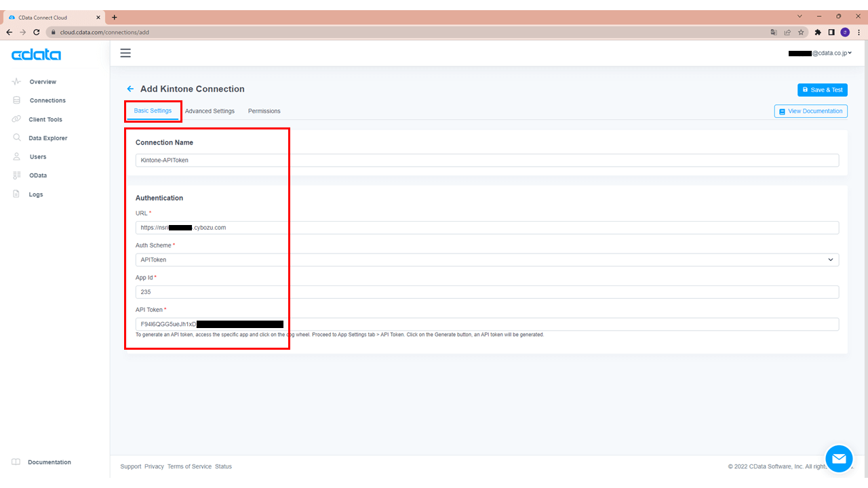Image resolution: width=868 pixels, height=488 pixels.
Task: Open a new browser tab
Action: tap(114, 17)
